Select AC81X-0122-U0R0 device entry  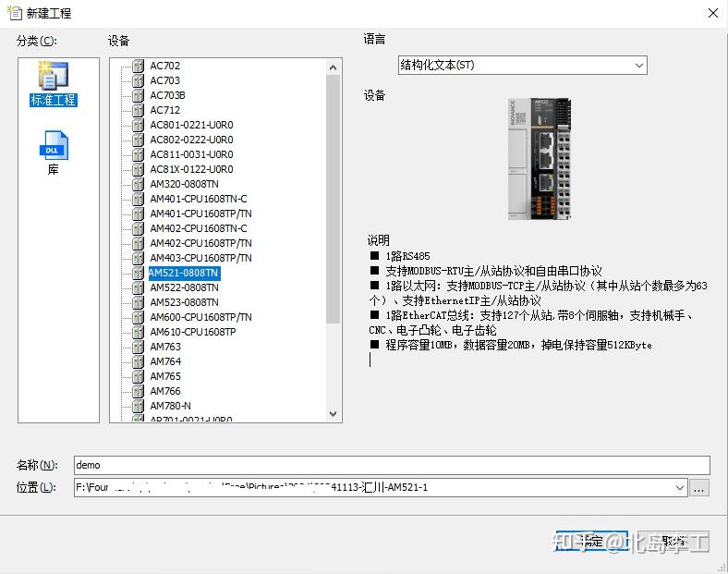coord(191,169)
